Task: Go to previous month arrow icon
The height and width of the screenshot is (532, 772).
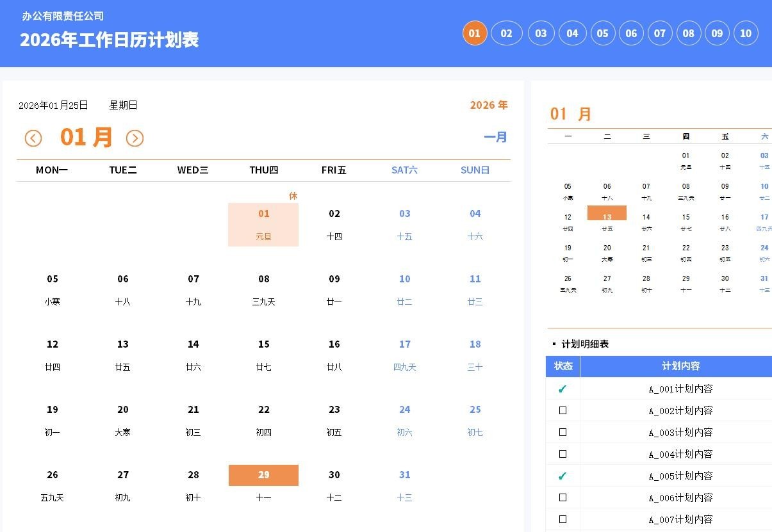Action: 33,138
